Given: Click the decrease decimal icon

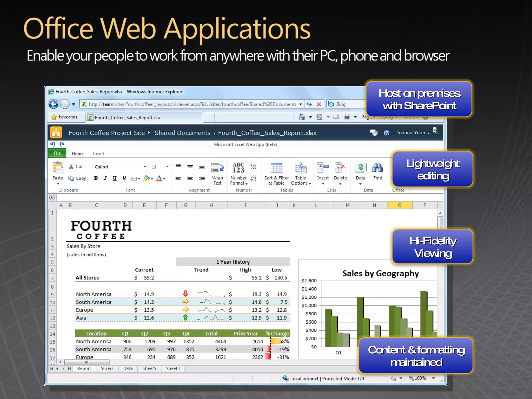Looking at the screenshot, I should (253, 178).
